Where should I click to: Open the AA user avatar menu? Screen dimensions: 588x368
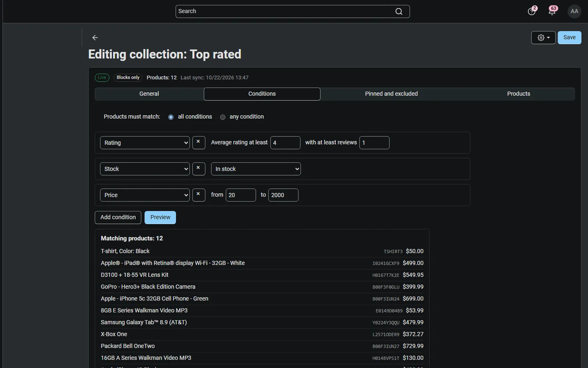pos(574,11)
